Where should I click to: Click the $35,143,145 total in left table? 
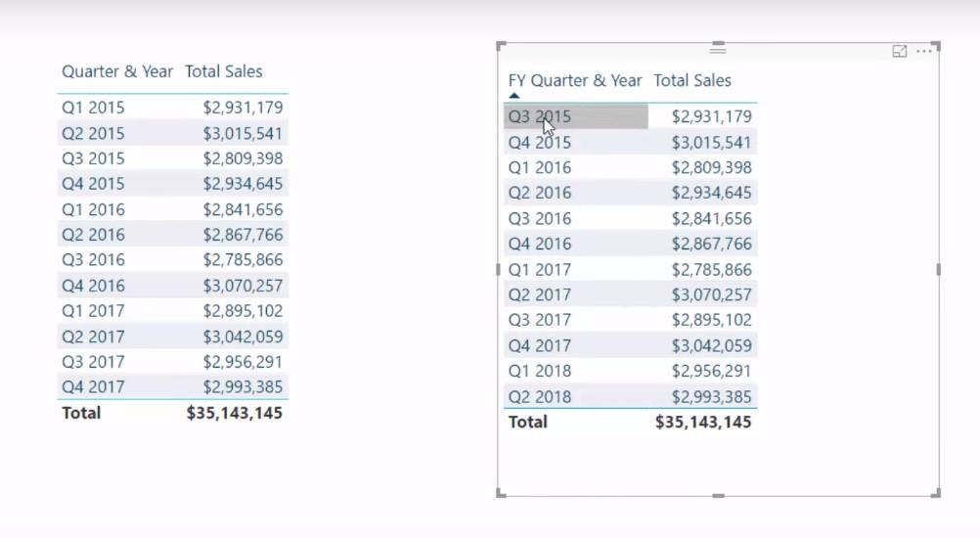click(x=235, y=413)
